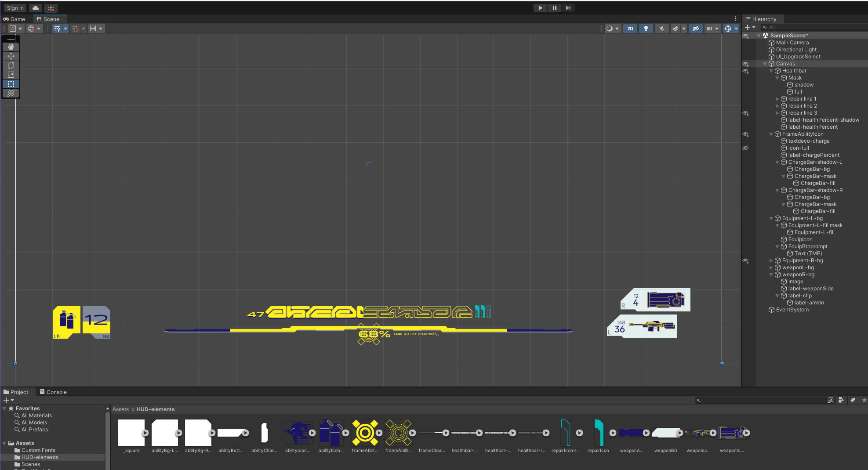Image resolution: width=868 pixels, height=470 pixels.
Task: Show the hidden icon-full object via its eye toggle
Action: tap(746, 148)
